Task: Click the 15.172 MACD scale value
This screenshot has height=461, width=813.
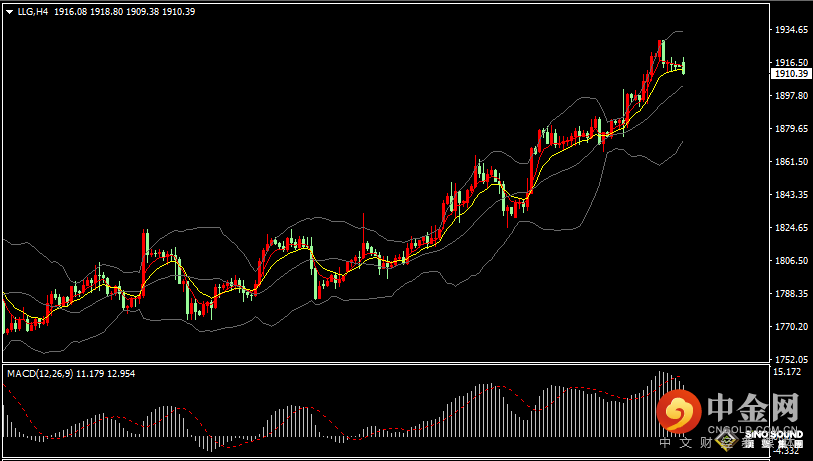Action: tap(789, 373)
